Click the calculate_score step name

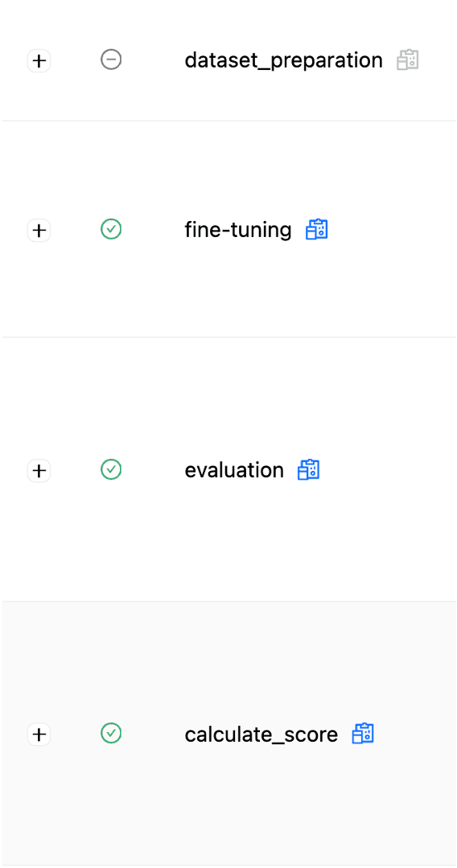click(261, 735)
